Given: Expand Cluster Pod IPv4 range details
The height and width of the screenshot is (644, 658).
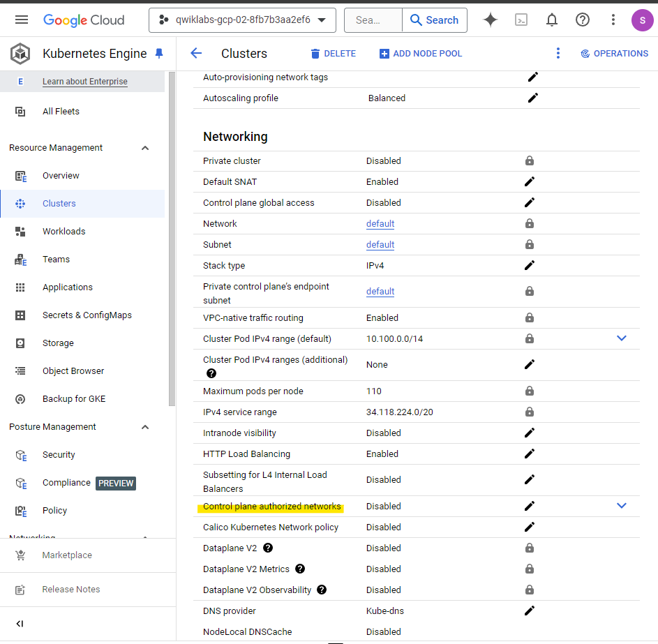Looking at the screenshot, I should click(622, 338).
